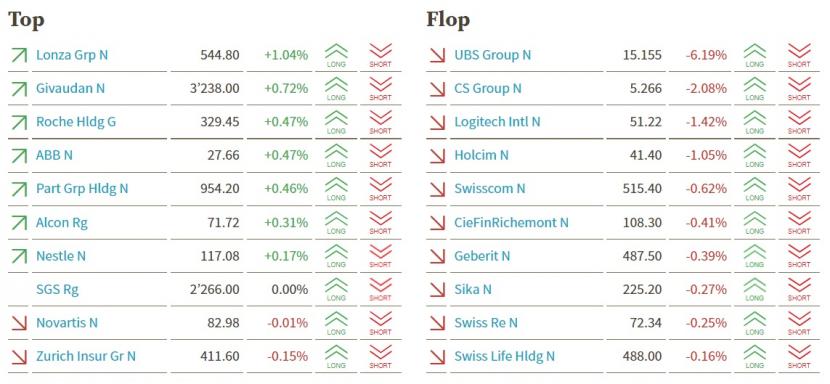This screenshot has width=830, height=384.
Task: Choose the SHORT icon for Swisscom N
Action: [799, 189]
